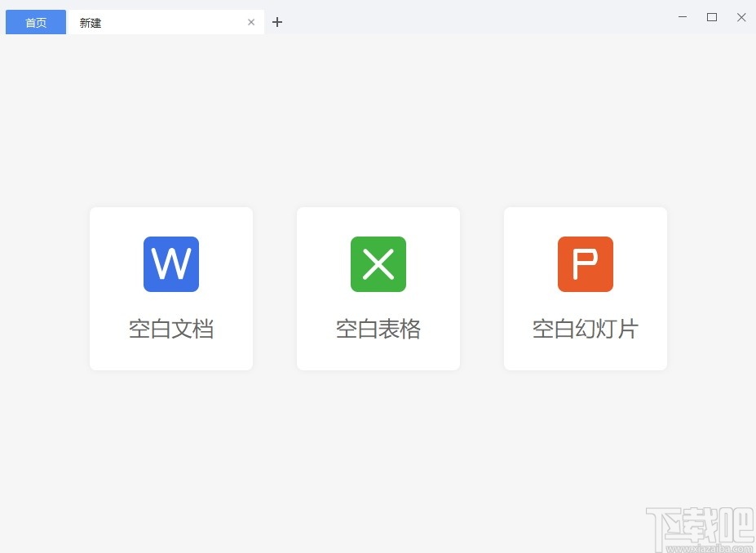Click the 空白表格 label text

pyautogui.click(x=378, y=329)
